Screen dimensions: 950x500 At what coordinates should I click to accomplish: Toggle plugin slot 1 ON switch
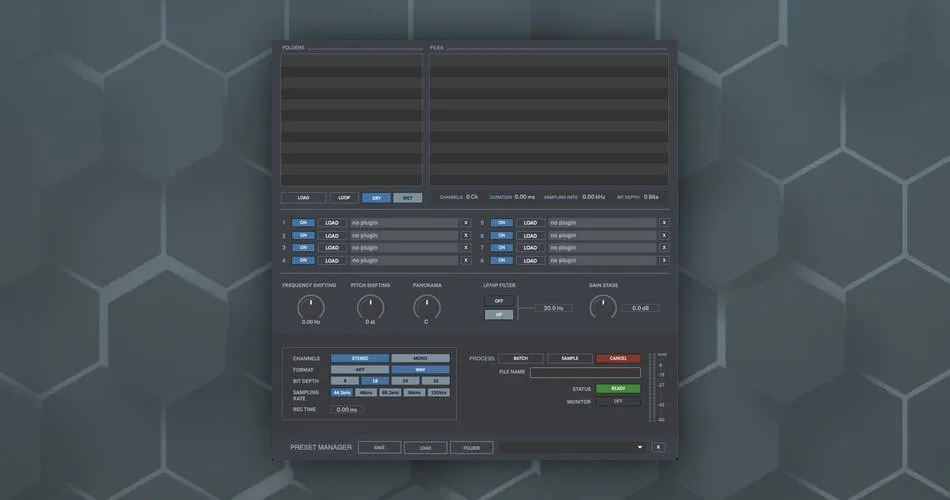(303, 222)
